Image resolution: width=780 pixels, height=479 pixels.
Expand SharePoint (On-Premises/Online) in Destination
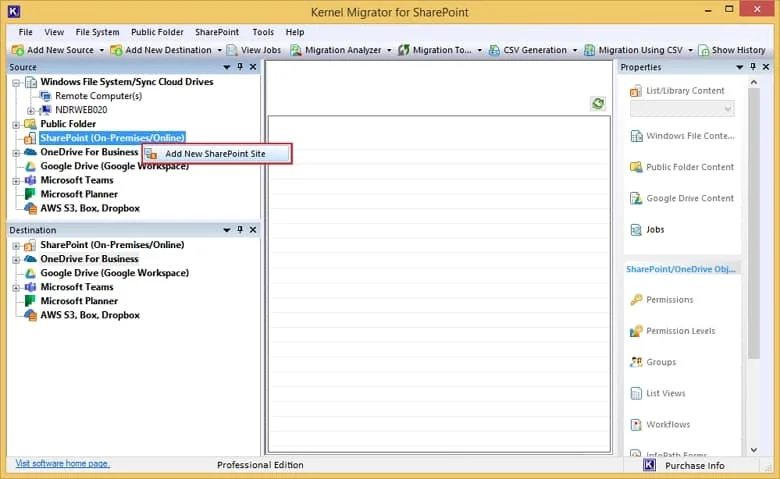coord(16,245)
